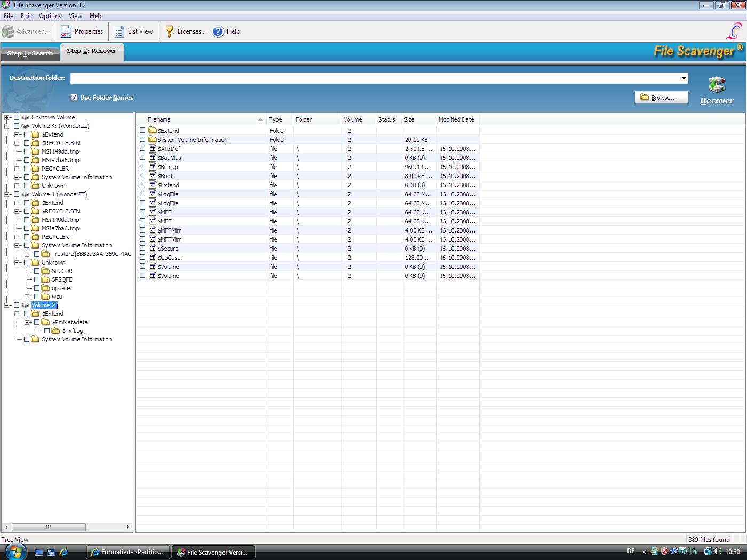
Task: Collapse the Volume K: (WonderIII) node
Action: (7, 126)
